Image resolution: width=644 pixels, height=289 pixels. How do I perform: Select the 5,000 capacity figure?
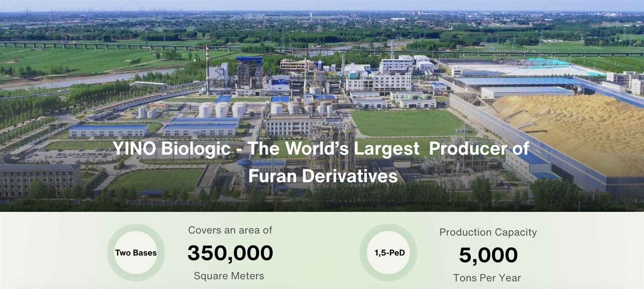coord(488,255)
